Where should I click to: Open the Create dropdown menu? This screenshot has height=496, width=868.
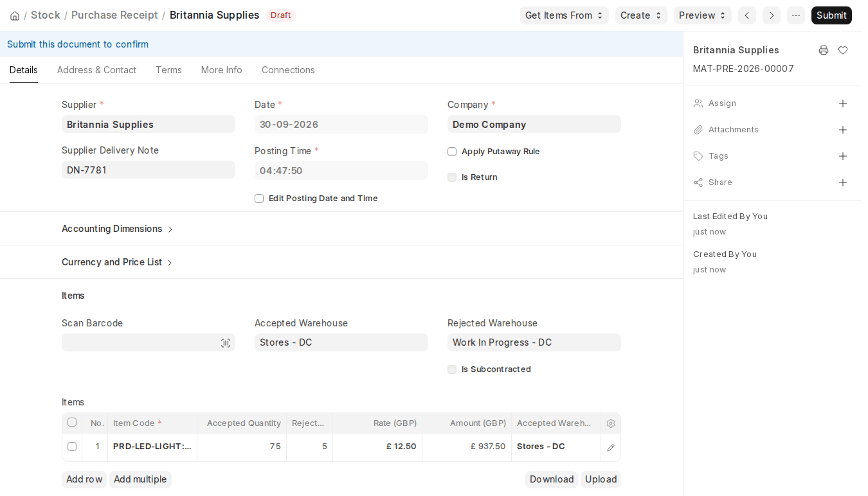click(x=641, y=15)
